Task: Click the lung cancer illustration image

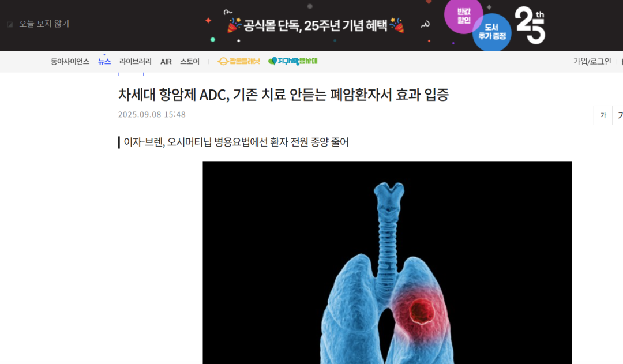Action: 387,262
